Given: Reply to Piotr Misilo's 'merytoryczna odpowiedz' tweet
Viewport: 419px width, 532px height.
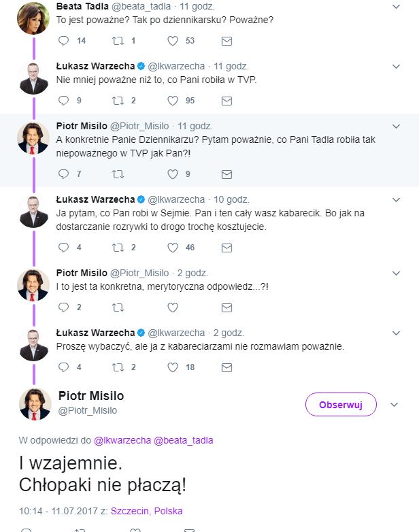Looking at the screenshot, I should (x=64, y=307).
